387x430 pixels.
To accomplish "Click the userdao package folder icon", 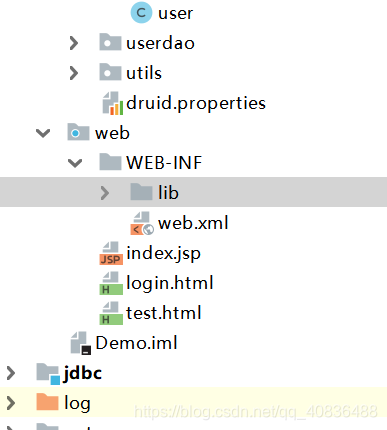I will (110, 42).
